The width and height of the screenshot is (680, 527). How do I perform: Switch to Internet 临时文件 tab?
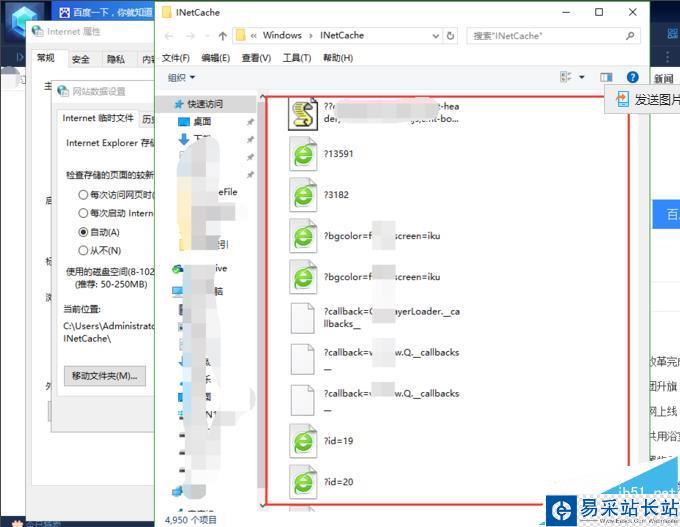click(x=98, y=118)
